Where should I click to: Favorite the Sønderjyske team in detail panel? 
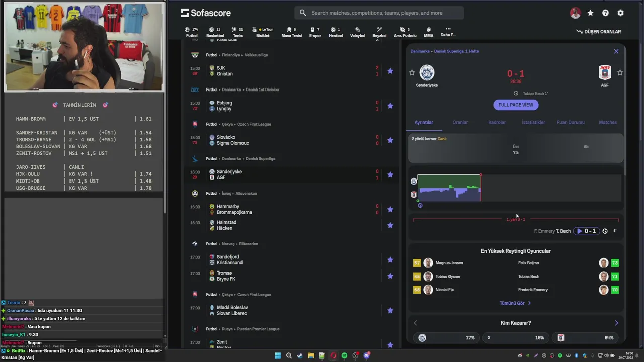click(x=412, y=73)
